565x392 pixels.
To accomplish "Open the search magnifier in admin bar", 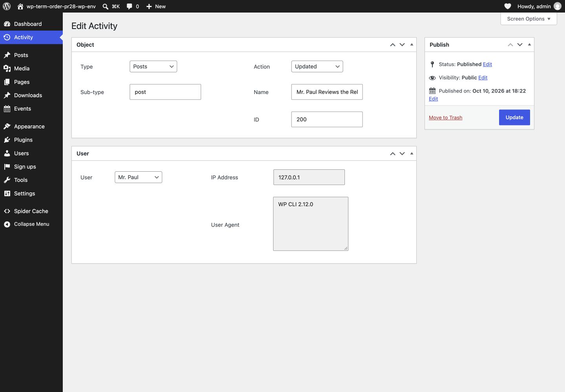I will 106,6.
